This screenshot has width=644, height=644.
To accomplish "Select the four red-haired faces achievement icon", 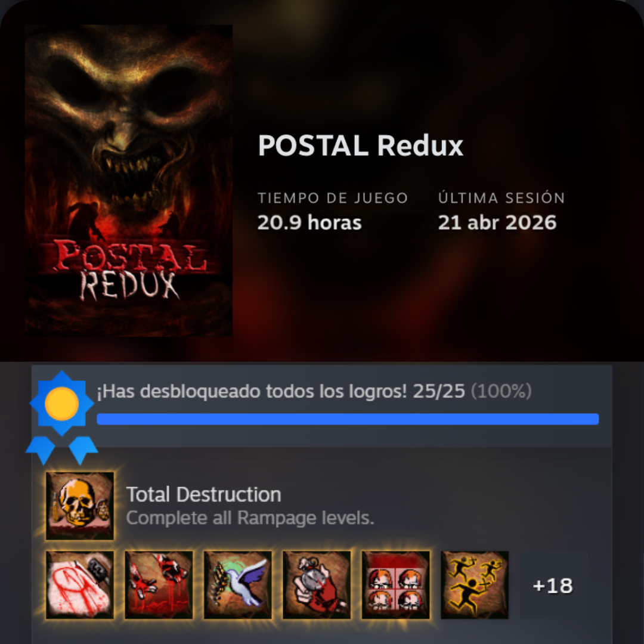I will click(395, 585).
